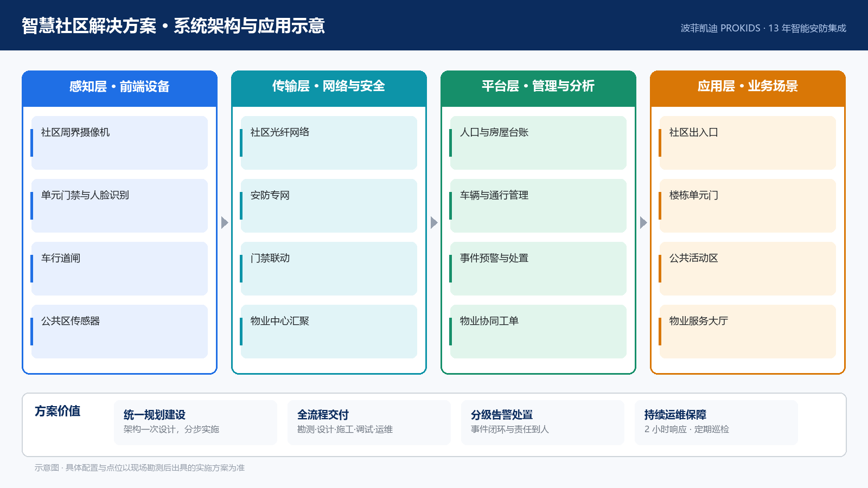Click the 统一规划建设 value card
868x488 pixels.
(x=195, y=422)
